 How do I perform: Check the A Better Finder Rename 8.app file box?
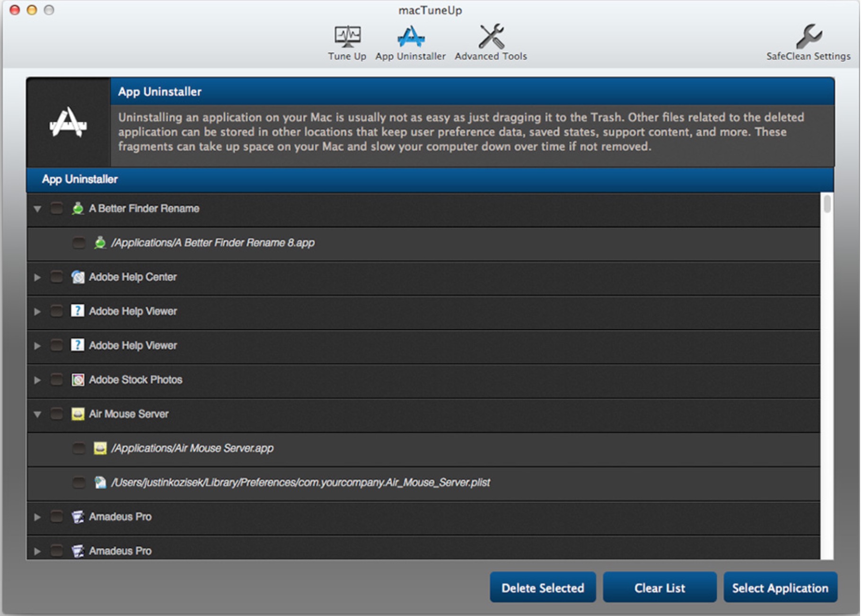click(x=79, y=243)
